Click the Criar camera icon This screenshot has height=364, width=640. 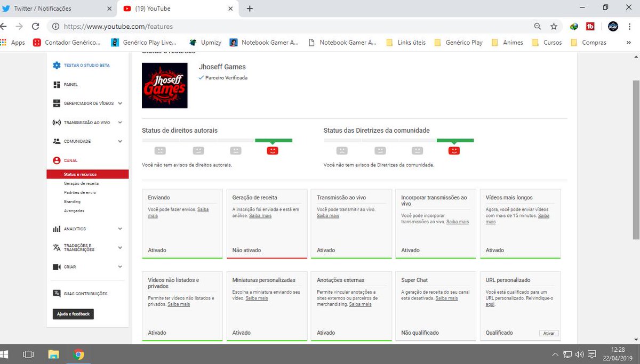(57, 267)
